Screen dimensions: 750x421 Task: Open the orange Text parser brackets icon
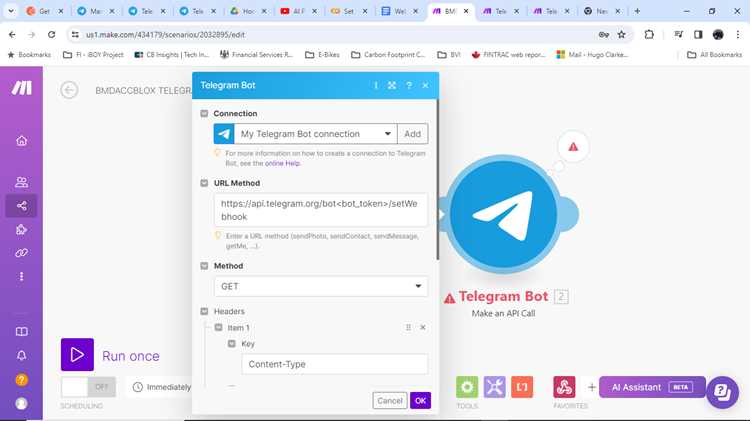522,387
